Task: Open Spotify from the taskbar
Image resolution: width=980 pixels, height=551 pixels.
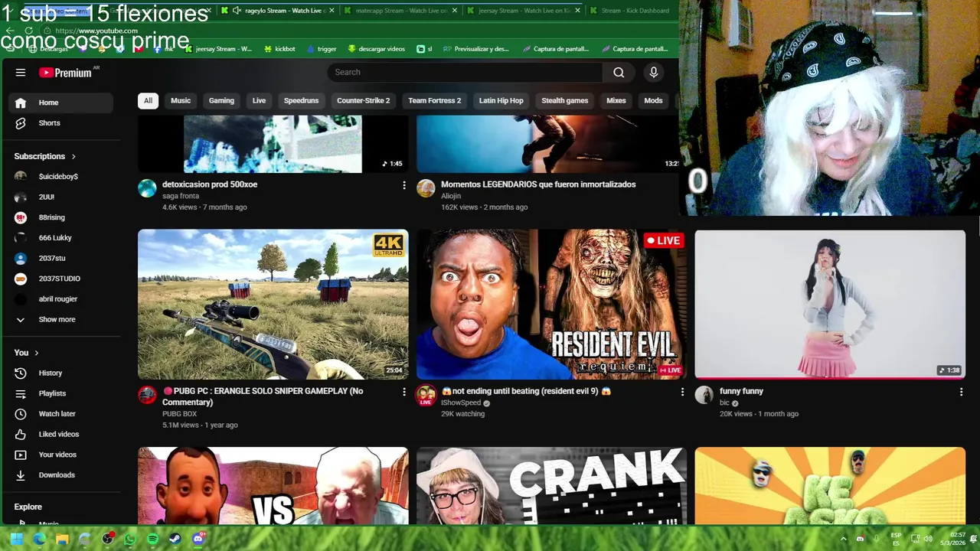Action: tap(152, 539)
